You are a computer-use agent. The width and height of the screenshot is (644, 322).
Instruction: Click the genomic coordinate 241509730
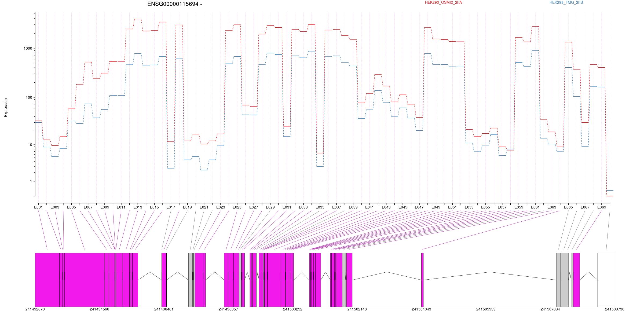tap(614, 309)
